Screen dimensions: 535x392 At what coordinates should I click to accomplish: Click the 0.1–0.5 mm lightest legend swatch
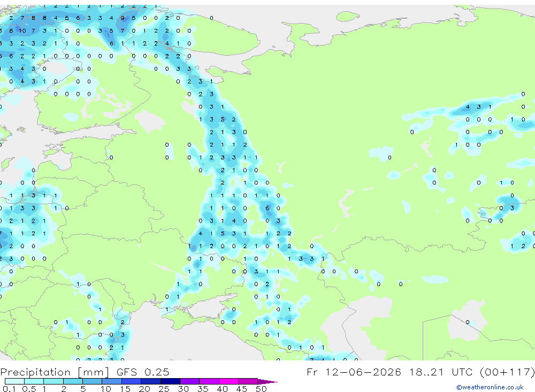click(x=14, y=381)
